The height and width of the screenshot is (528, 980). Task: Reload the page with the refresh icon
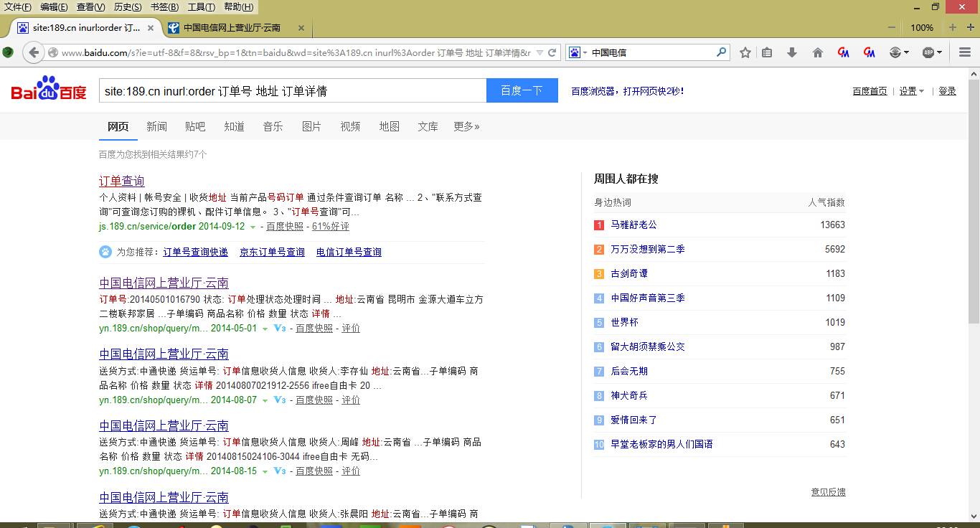coord(552,52)
